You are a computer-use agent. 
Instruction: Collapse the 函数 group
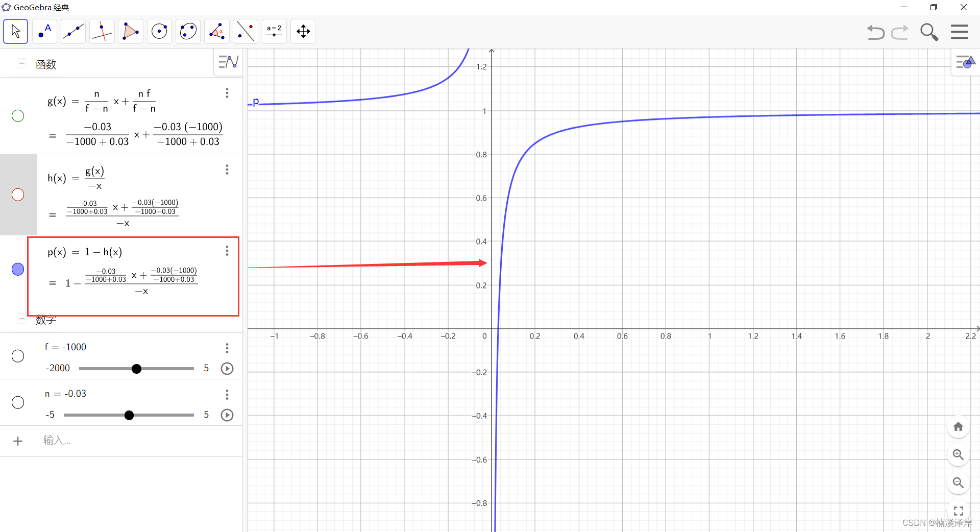[x=22, y=64]
